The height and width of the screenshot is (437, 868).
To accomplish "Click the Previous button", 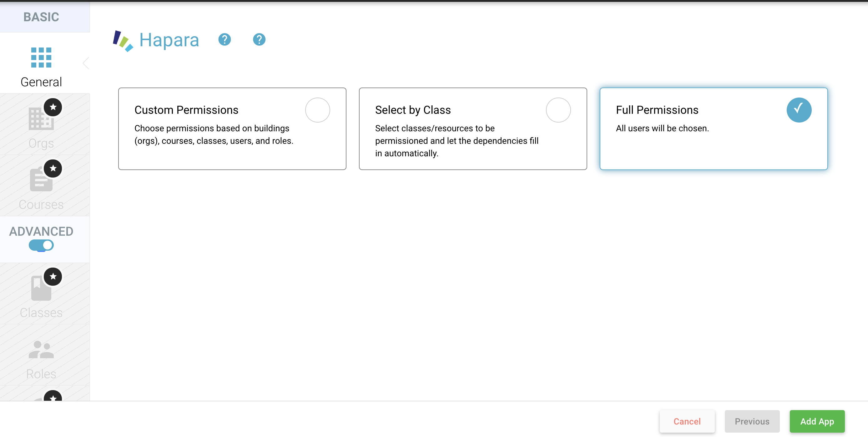I will (x=752, y=421).
